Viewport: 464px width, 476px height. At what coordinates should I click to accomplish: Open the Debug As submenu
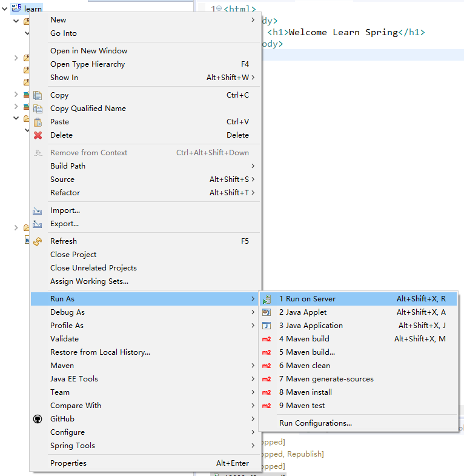(x=67, y=312)
